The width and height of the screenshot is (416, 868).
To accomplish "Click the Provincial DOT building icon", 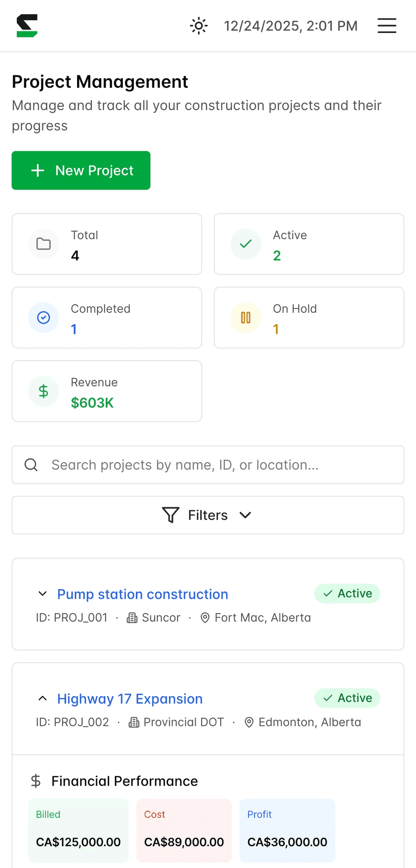I will (134, 722).
